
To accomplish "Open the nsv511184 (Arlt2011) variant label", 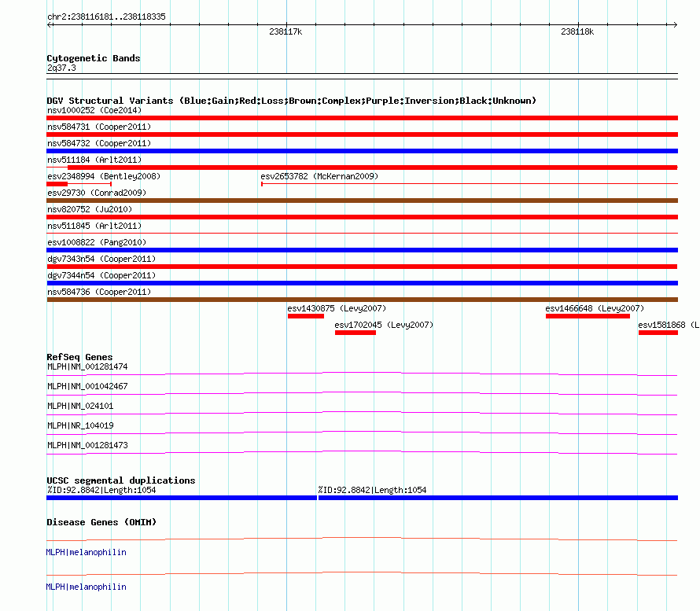I will 94,160.
